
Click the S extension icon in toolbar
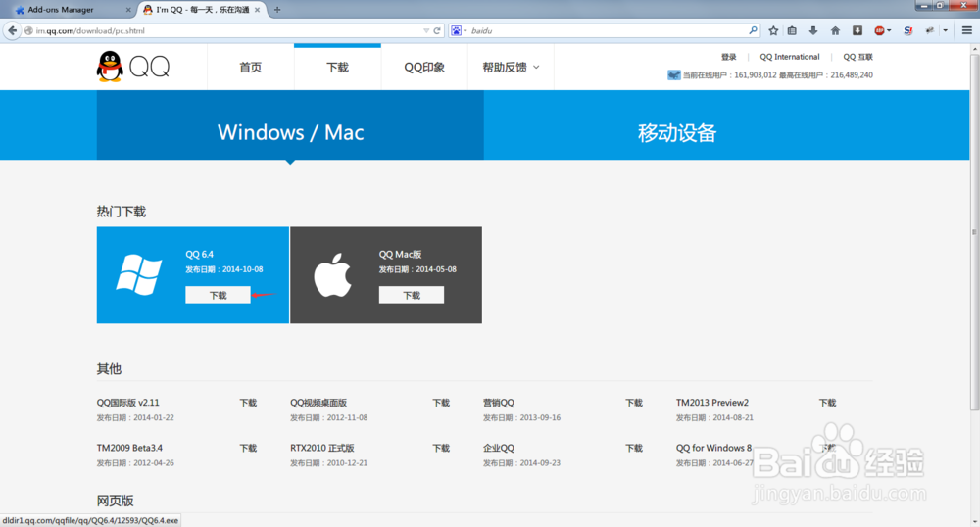[x=908, y=30]
